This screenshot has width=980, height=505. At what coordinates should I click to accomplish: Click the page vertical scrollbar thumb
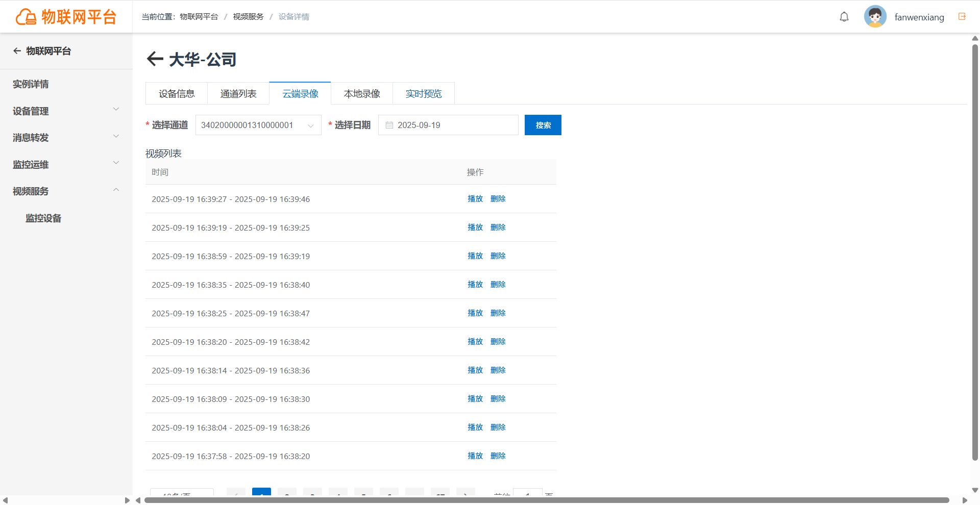(975, 252)
